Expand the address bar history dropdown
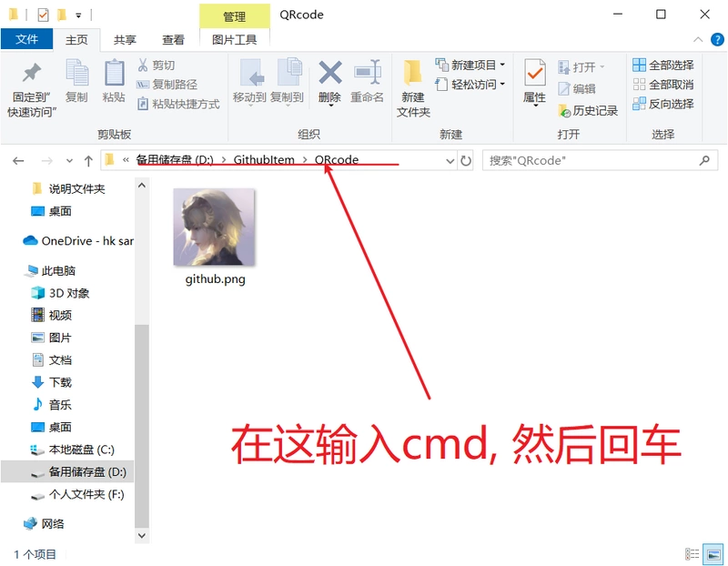Image resolution: width=728 pixels, height=566 pixels. 450,161
